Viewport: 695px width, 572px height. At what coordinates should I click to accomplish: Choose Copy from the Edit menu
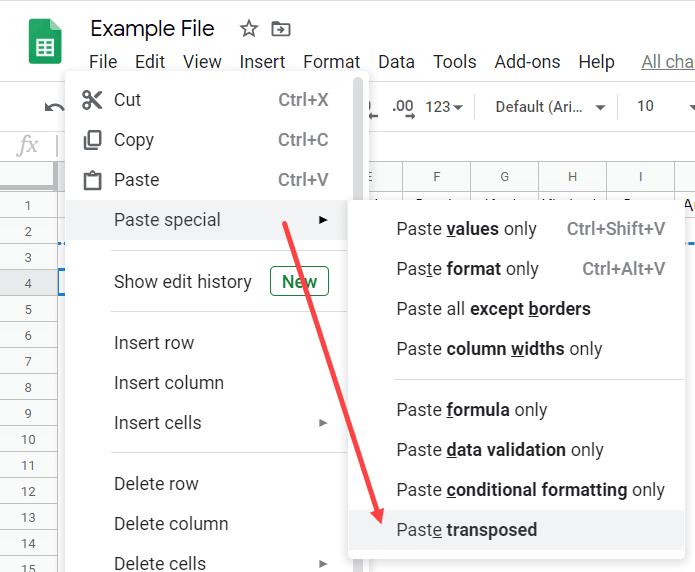207,140
